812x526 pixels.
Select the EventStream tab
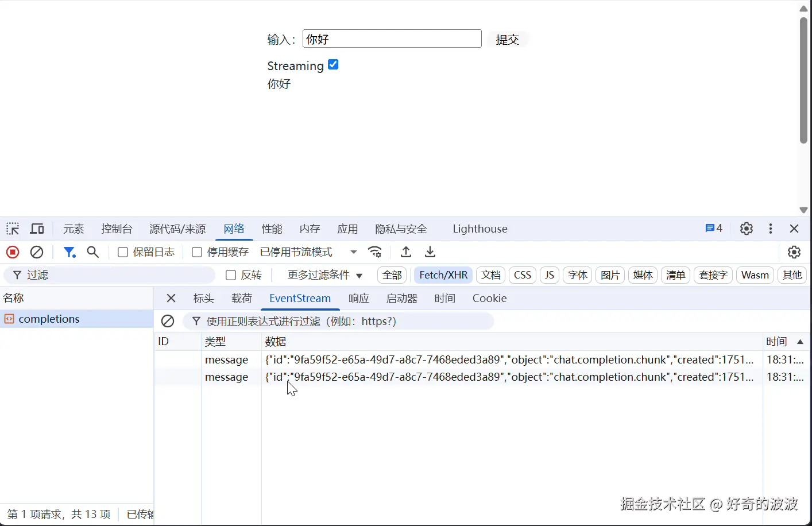pos(300,298)
